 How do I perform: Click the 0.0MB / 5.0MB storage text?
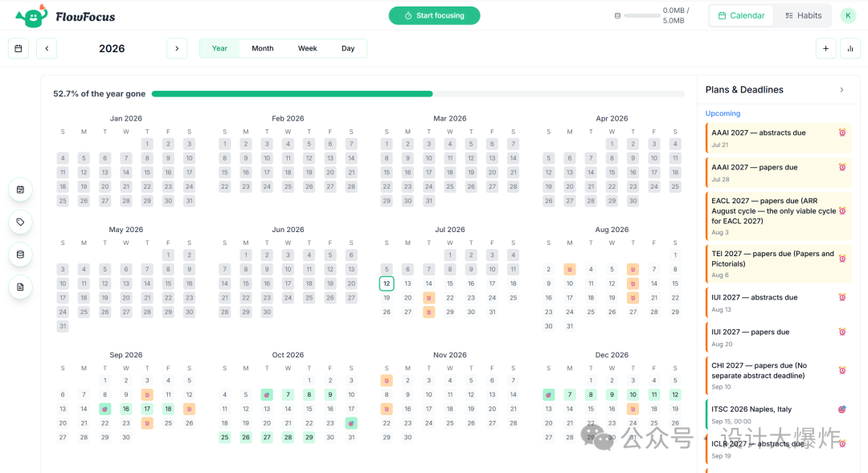pyautogui.click(x=676, y=15)
